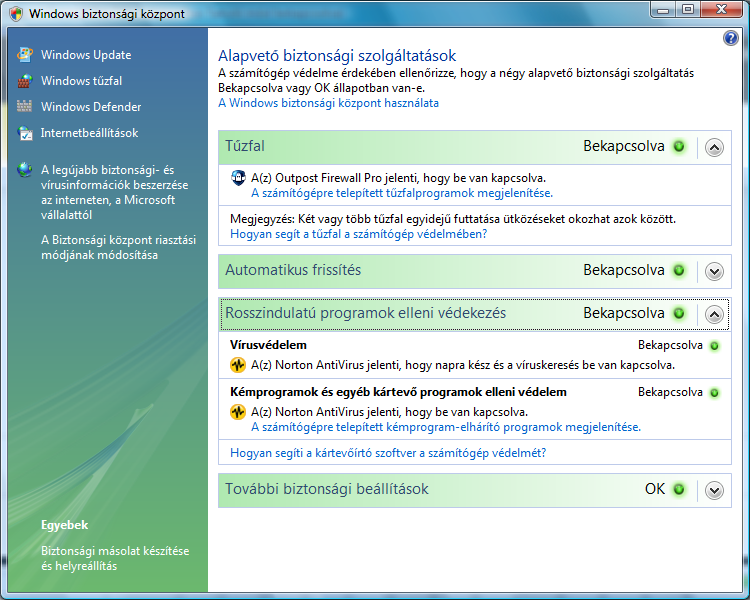The width and height of the screenshot is (750, 600).
Task: Click green status light beside Vírusvédelem
Action: pos(714,346)
